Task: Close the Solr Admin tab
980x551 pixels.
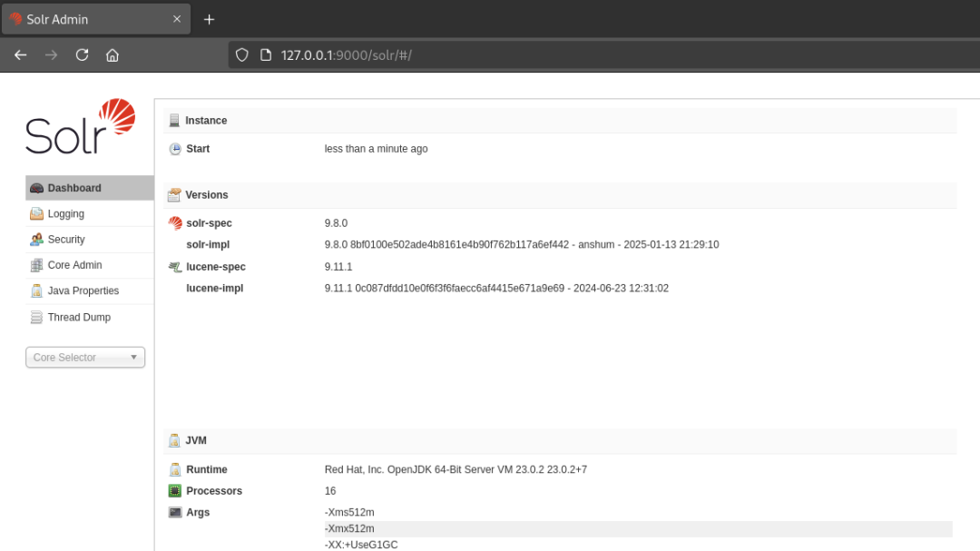Action: click(x=177, y=19)
